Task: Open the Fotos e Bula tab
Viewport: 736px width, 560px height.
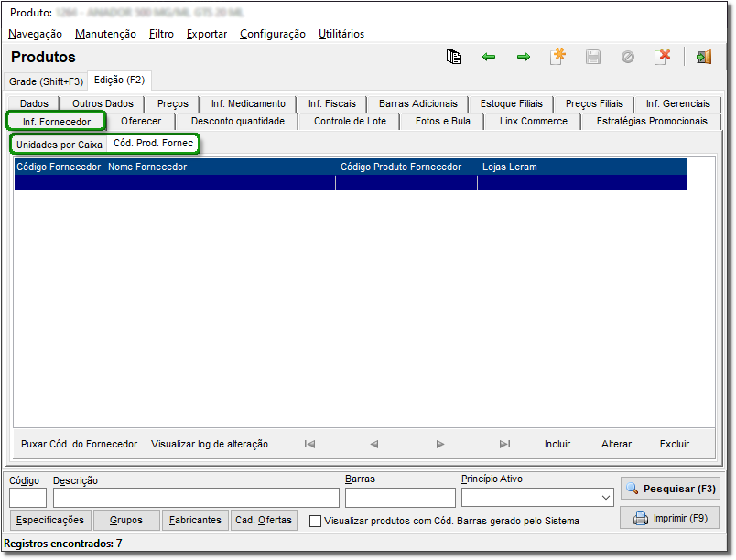Action: 443,121
